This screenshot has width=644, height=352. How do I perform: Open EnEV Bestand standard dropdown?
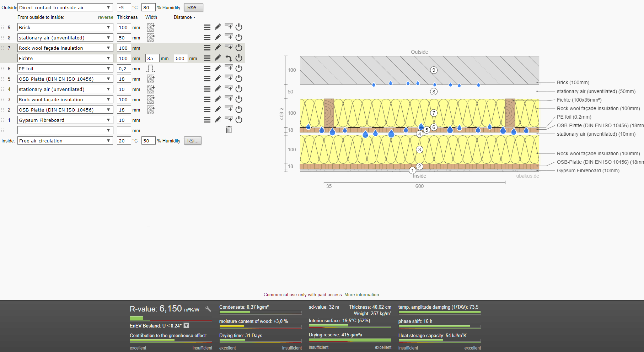pos(186,326)
